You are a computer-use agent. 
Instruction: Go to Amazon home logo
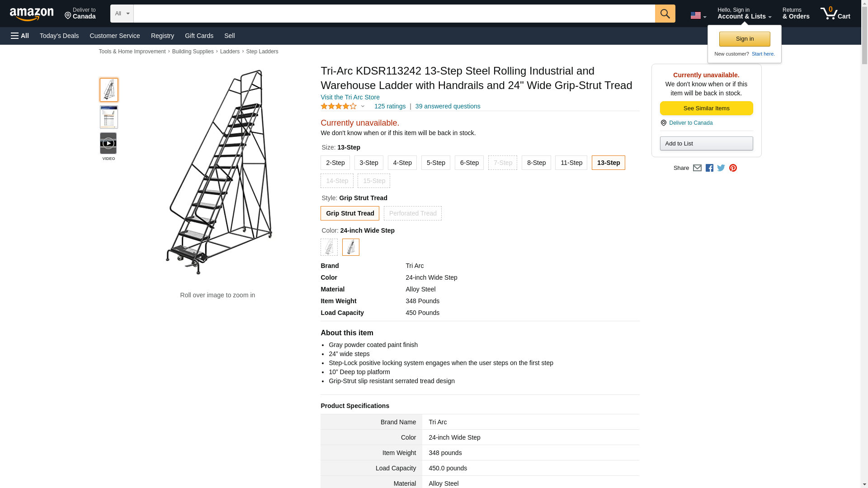click(32, 14)
